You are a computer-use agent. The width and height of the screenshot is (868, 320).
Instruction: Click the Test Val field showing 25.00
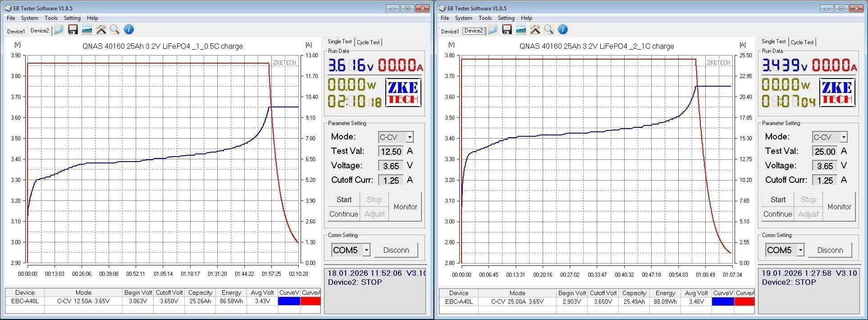click(825, 152)
